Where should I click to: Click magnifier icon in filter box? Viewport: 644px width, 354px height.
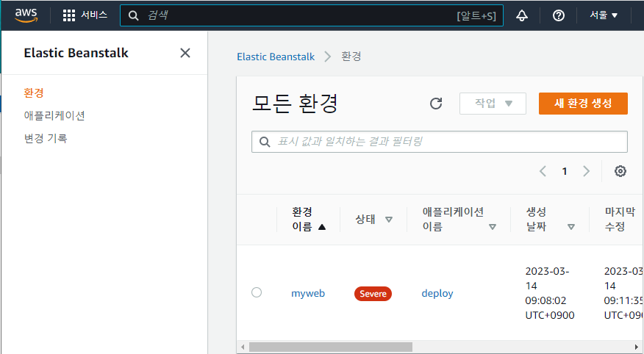[265, 142]
